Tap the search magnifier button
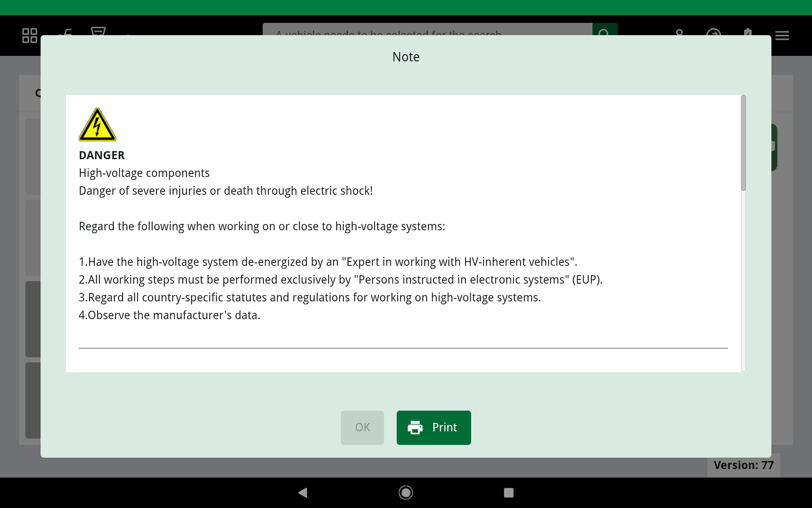812x508 pixels. pyautogui.click(x=604, y=30)
